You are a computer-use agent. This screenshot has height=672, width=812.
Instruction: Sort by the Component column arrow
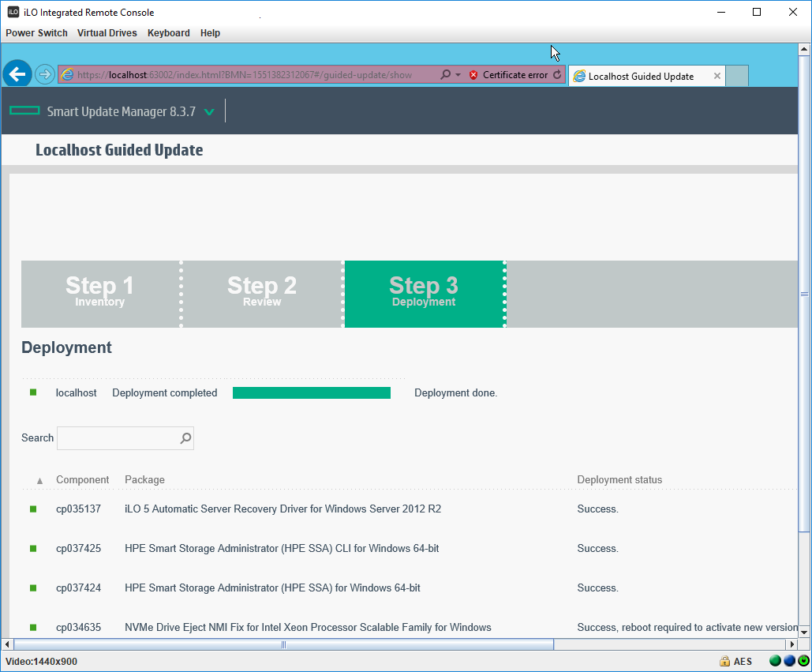click(40, 481)
